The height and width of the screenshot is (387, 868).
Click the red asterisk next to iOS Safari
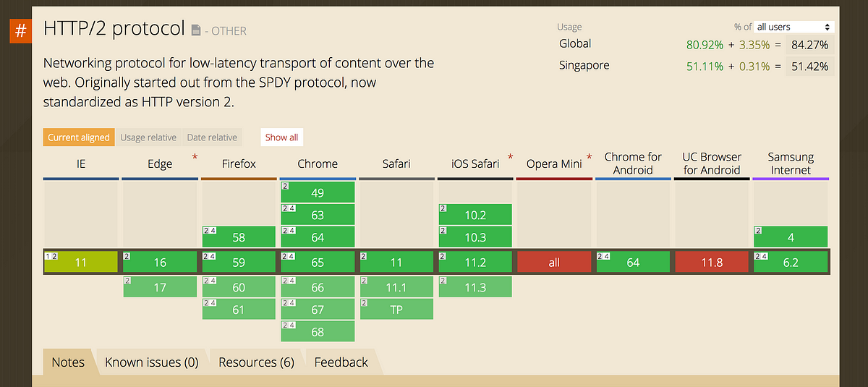(x=510, y=157)
